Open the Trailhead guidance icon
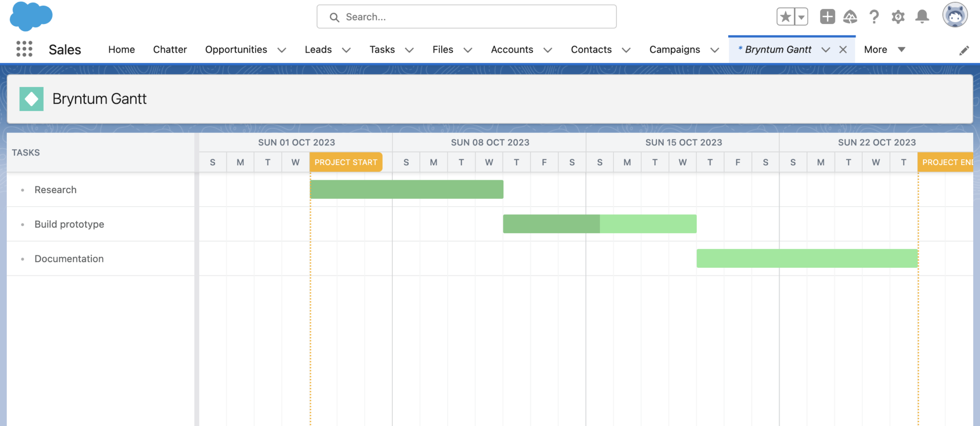The image size is (980, 426). [850, 17]
